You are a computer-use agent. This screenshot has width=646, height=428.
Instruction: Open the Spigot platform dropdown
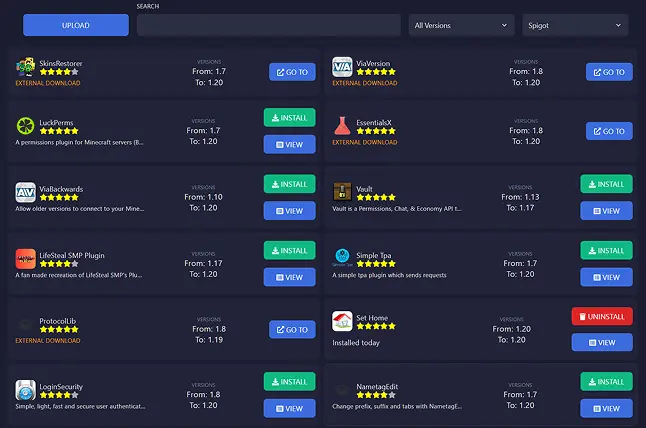(x=575, y=25)
